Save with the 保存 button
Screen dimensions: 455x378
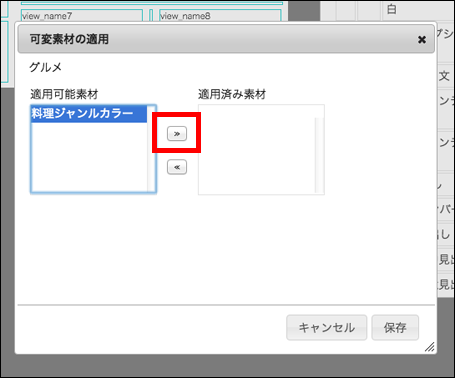tap(395, 327)
